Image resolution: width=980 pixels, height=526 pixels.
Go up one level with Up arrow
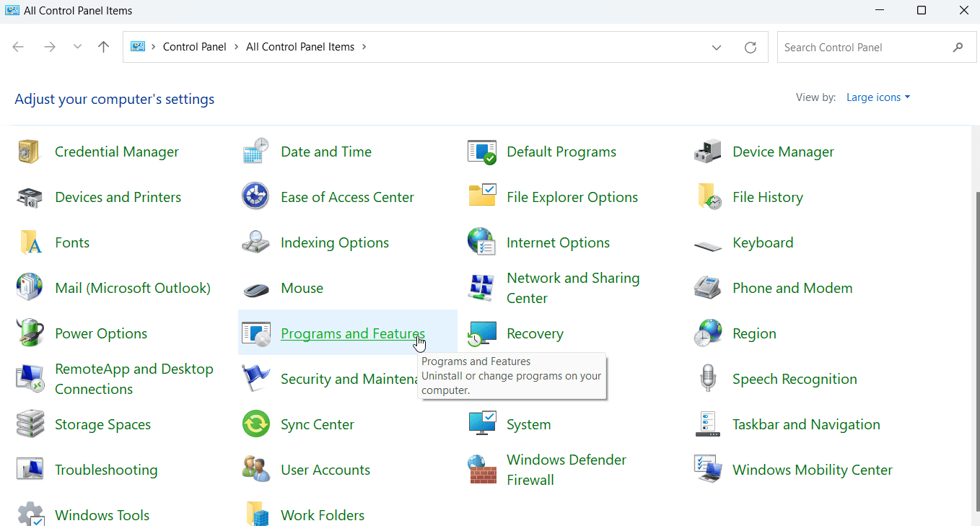[x=104, y=47]
